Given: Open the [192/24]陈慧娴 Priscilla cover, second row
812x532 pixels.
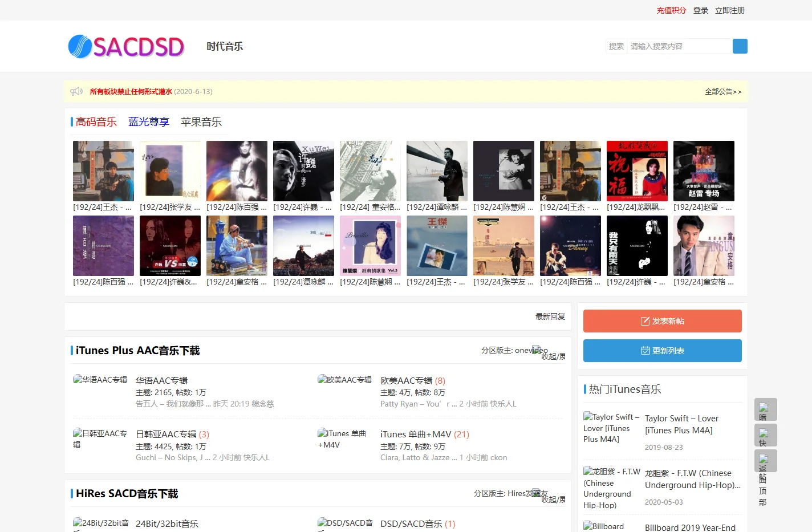Looking at the screenshot, I should click(x=370, y=246).
